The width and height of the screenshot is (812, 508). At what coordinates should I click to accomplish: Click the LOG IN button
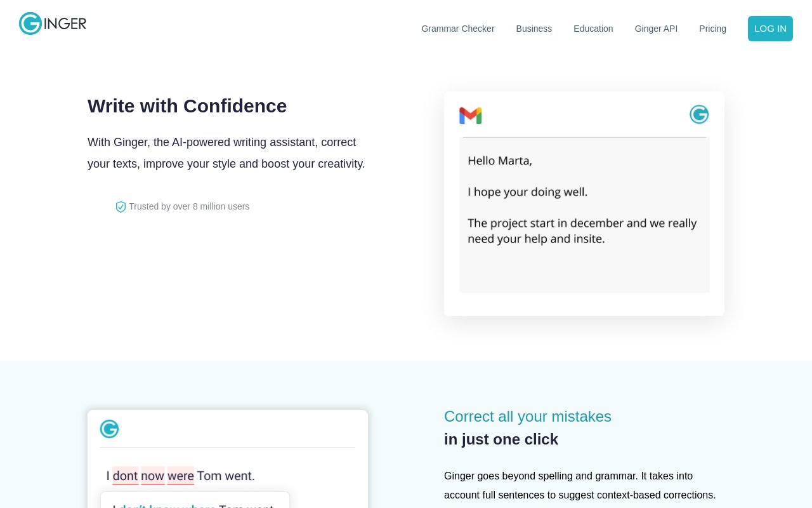click(x=770, y=29)
